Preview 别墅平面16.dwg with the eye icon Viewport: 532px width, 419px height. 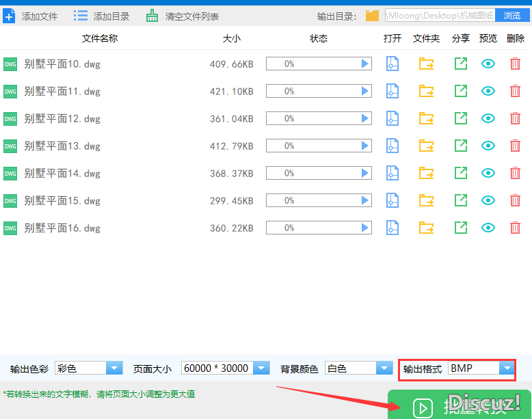(x=488, y=228)
